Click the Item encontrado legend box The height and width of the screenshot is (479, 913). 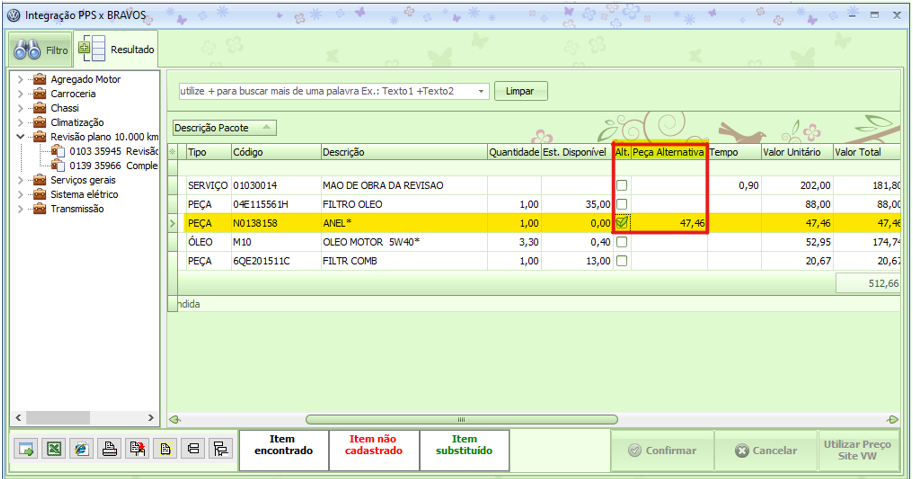284,450
